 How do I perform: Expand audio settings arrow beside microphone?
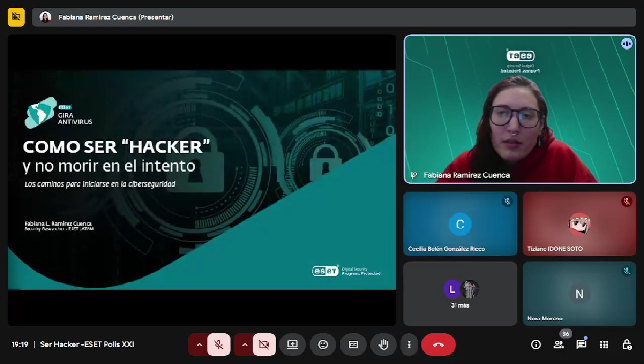(199, 345)
